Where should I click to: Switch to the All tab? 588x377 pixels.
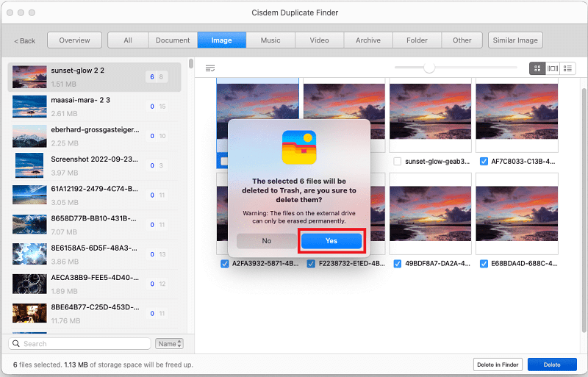coord(128,40)
